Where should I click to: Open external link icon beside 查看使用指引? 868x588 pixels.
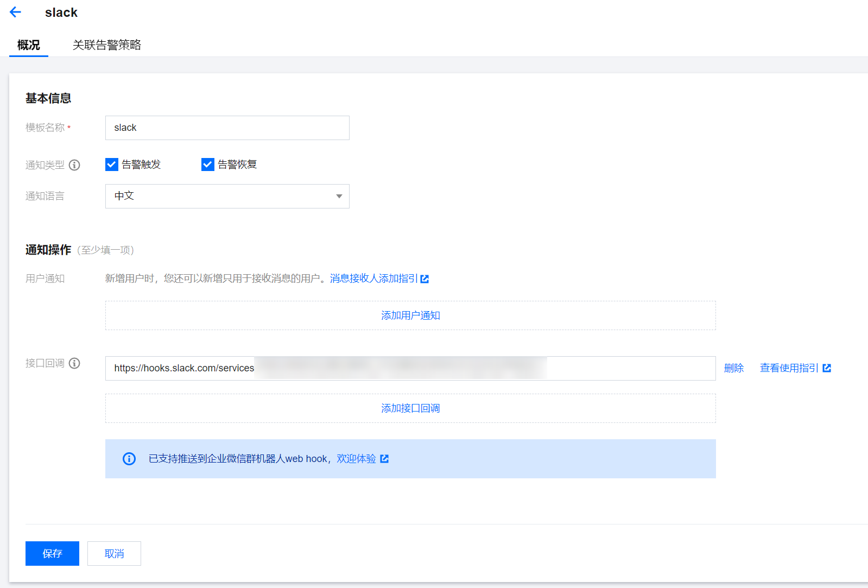pyautogui.click(x=827, y=368)
